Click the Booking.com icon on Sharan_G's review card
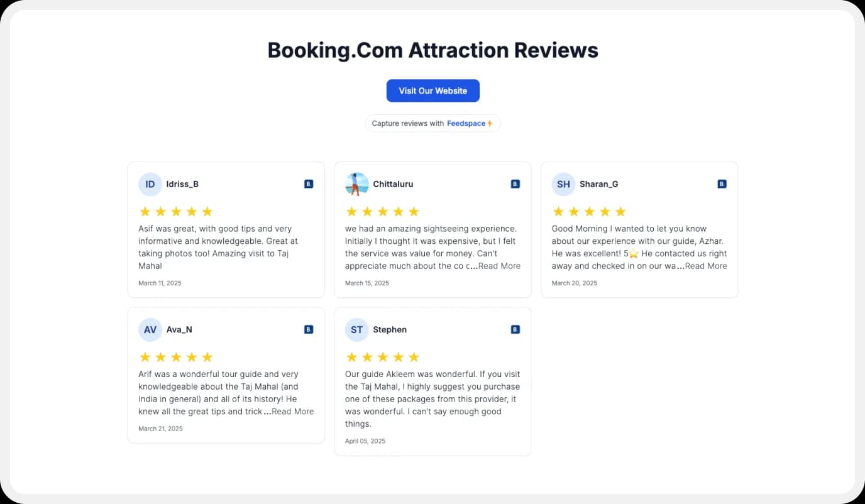This screenshot has height=504, width=865. (721, 184)
